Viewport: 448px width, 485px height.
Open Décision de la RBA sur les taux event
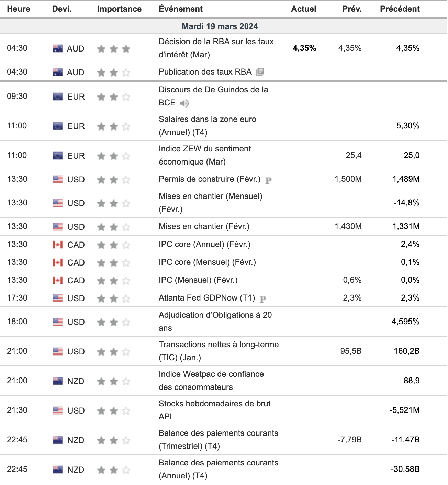click(216, 48)
